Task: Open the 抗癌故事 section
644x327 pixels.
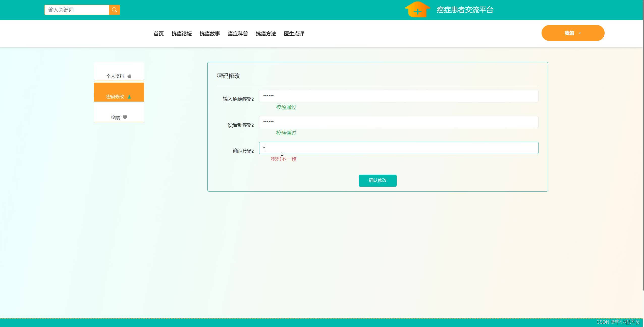Action: coord(210,34)
